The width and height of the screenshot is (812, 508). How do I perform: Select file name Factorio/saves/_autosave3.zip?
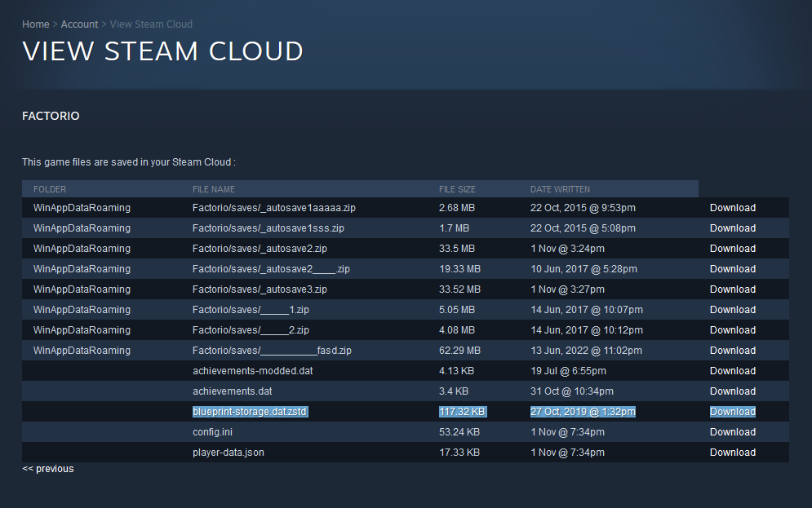coord(260,289)
